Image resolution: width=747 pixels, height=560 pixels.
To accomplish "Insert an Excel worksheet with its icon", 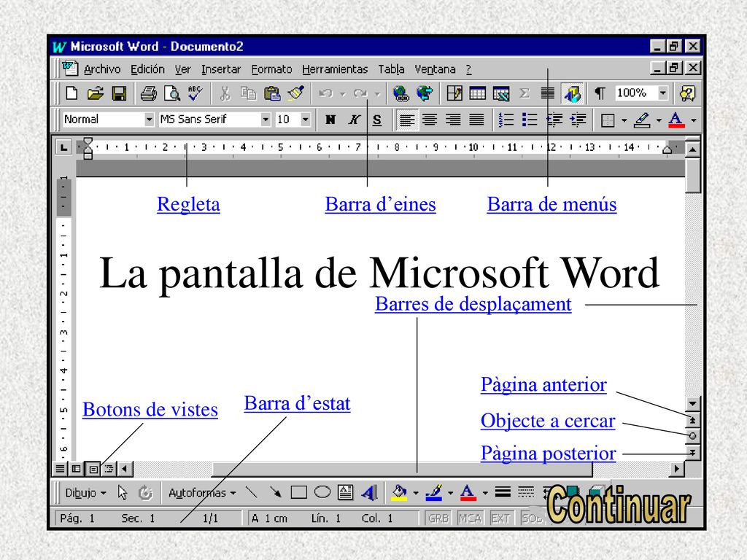I will point(501,93).
